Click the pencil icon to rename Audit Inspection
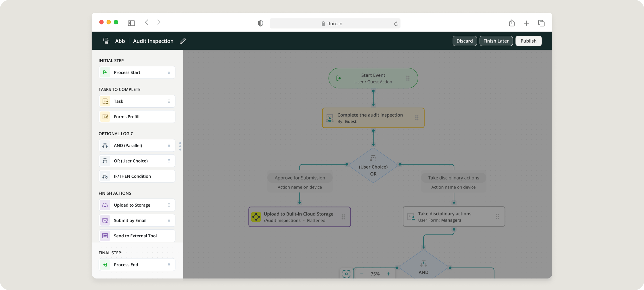This screenshot has width=644, height=290. pyautogui.click(x=183, y=41)
